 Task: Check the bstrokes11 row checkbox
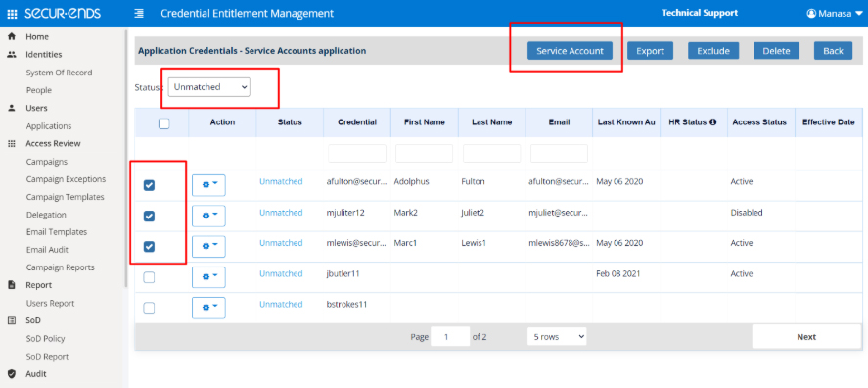149,308
